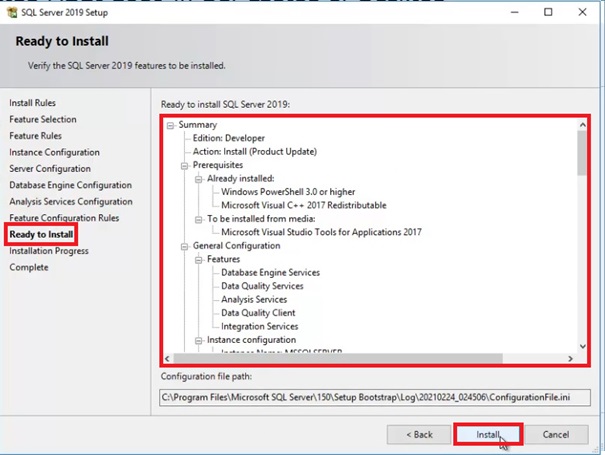
Task: Select the Feature Rules step
Action: 35,136
